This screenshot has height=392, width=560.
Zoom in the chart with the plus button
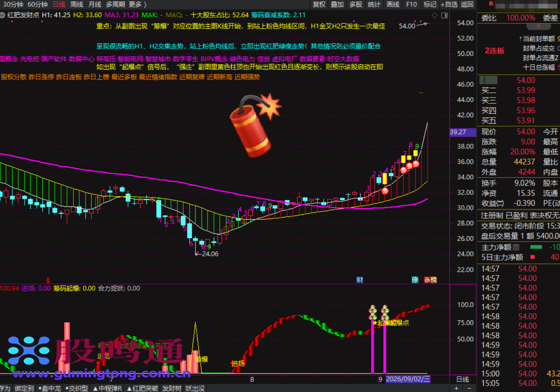456,388
